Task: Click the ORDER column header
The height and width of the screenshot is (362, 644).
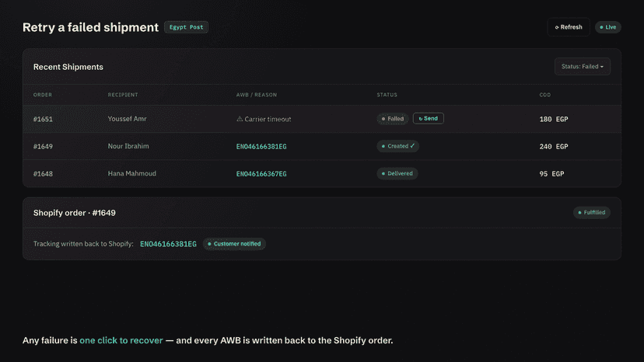Action: coord(43,95)
